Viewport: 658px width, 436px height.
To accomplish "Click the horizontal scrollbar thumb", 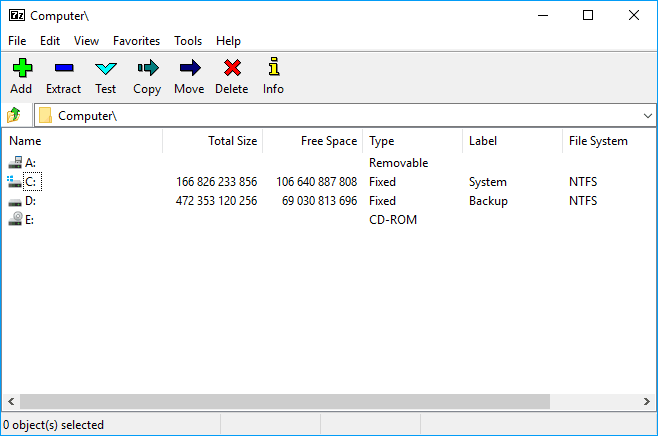I will click(x=285, y=402).
